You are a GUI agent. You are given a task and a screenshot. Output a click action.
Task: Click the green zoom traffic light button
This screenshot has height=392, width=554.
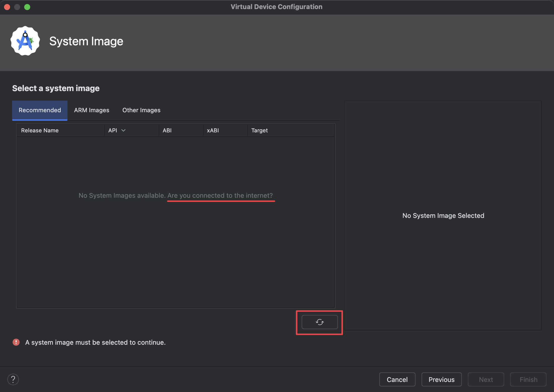[x=27, y=7]
